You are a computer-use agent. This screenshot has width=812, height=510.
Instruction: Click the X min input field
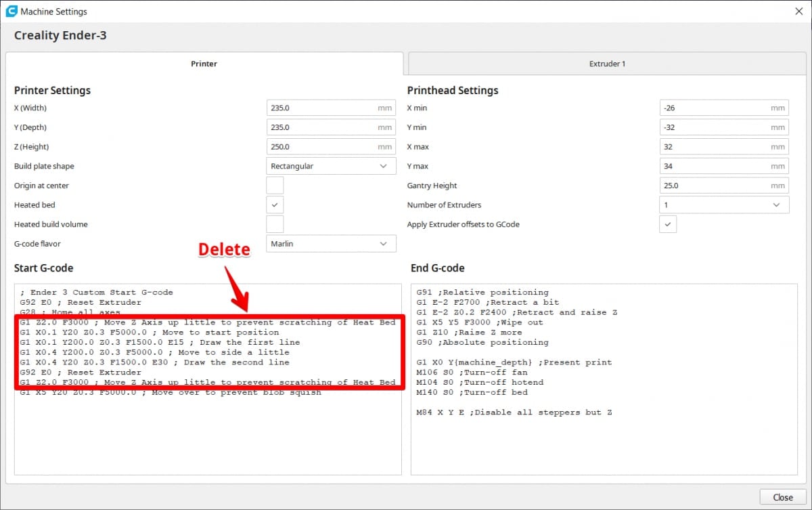pyautogui.click(x=724, y=108)
